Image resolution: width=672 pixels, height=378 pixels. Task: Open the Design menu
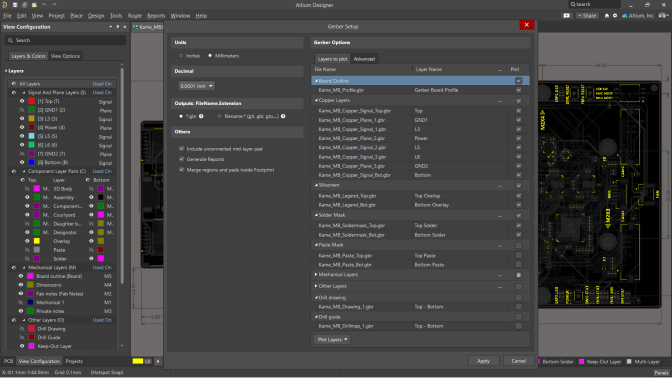pyautogui.click(x=96, y=15)
